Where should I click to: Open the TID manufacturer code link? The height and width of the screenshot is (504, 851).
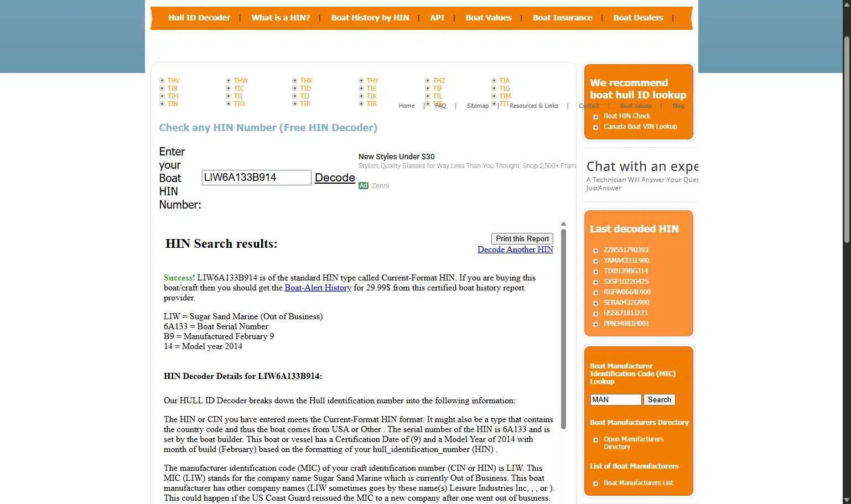tap(305, 89)
